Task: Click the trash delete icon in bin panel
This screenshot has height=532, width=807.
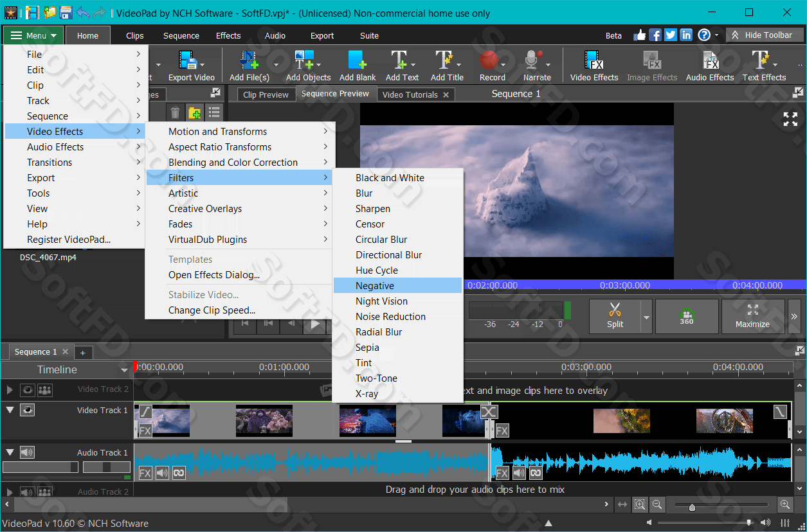Action: click(x=175, y=112)
